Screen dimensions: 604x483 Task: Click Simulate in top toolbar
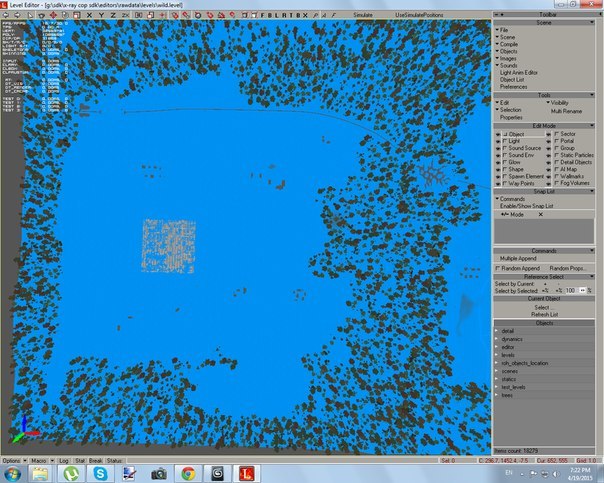pyautogui.click(x=363, y=15)
